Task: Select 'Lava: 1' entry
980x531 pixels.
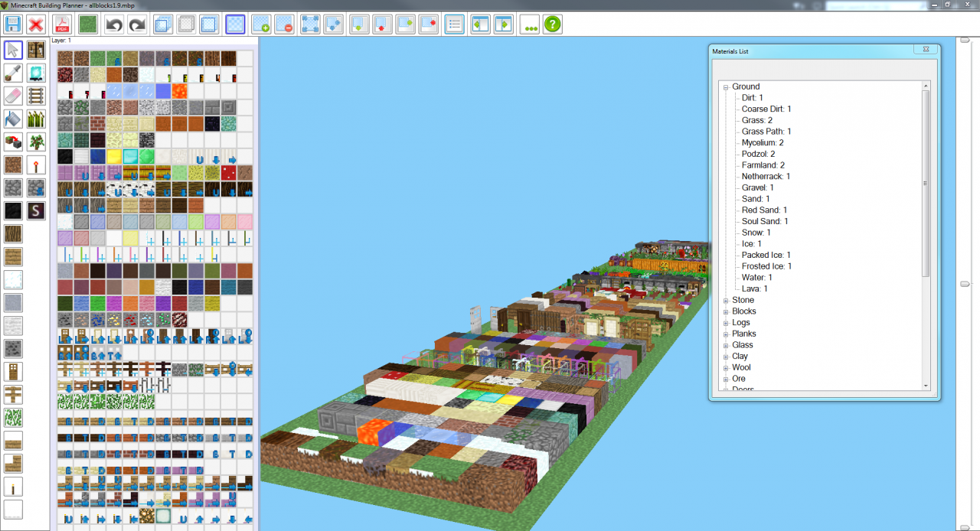Action: click(x=754, y=288)
